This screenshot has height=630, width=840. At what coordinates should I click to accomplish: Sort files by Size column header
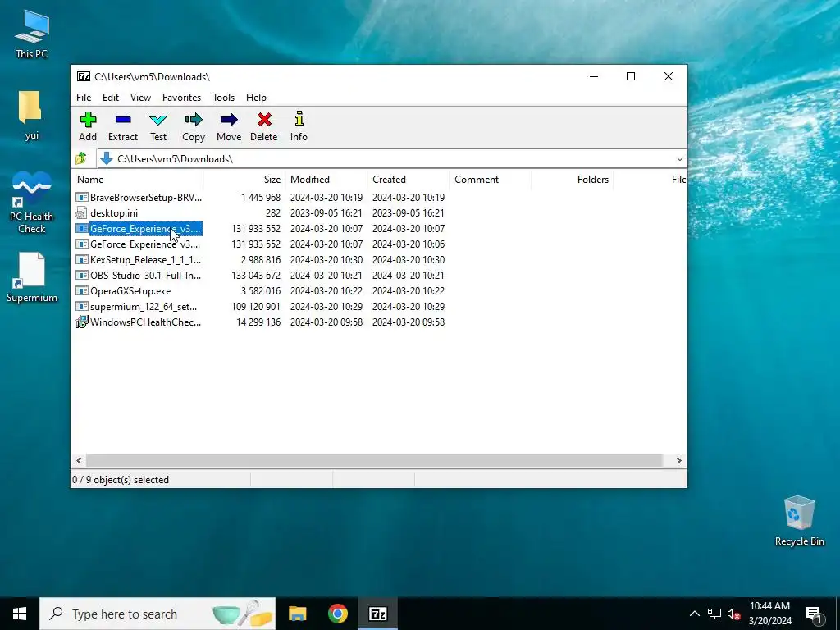(x=244, y=180)
